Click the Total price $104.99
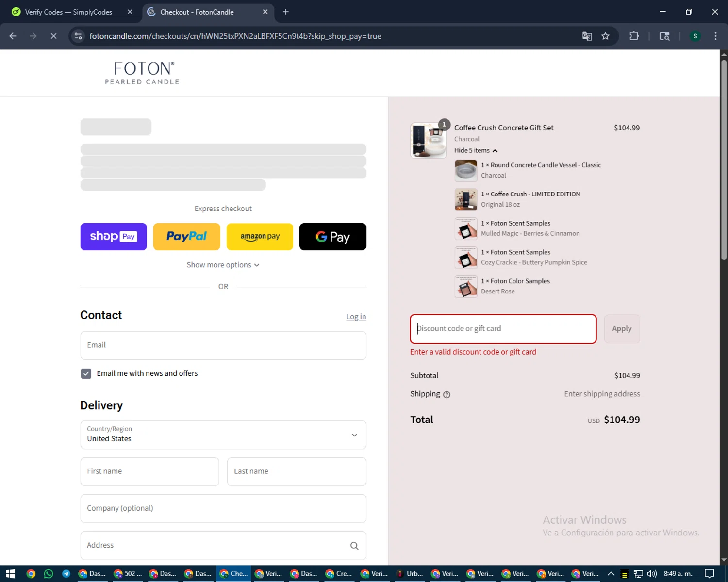The width and height of the screenshot is (728, 582). 622,420
